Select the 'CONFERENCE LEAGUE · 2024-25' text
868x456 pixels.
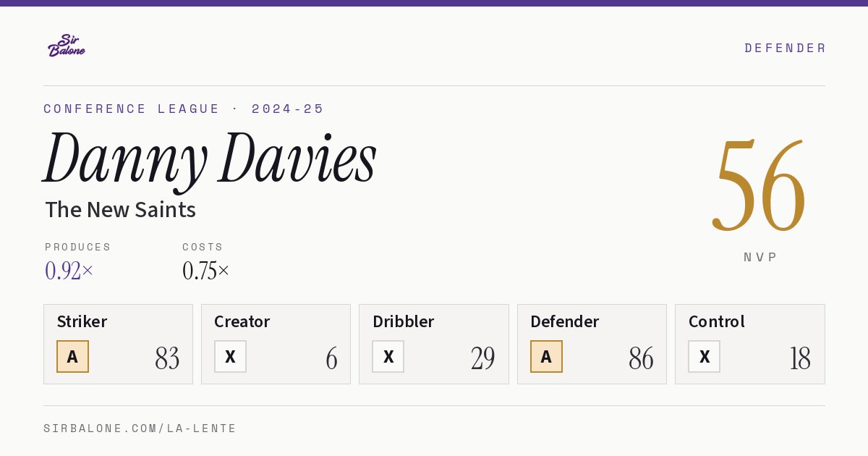[x=184, y=109]
